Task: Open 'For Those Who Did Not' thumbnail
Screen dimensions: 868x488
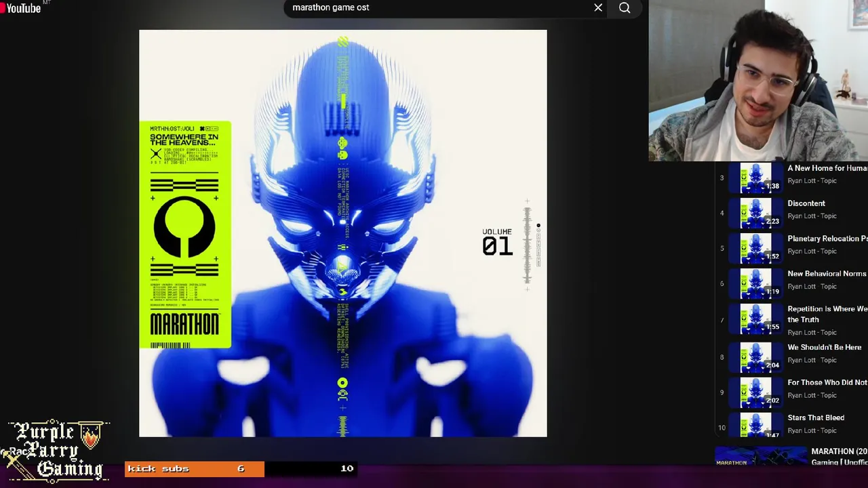Action: coord(755,392)
